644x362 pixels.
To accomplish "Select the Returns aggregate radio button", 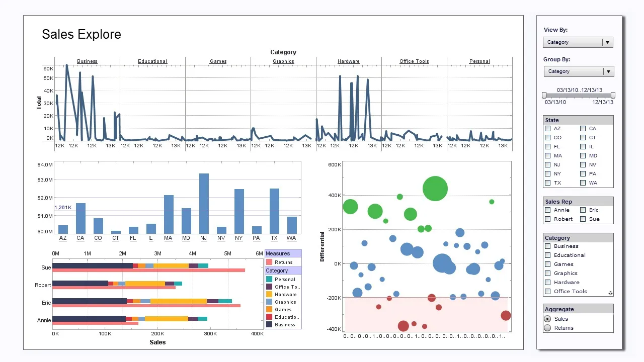I will point(548,328).
